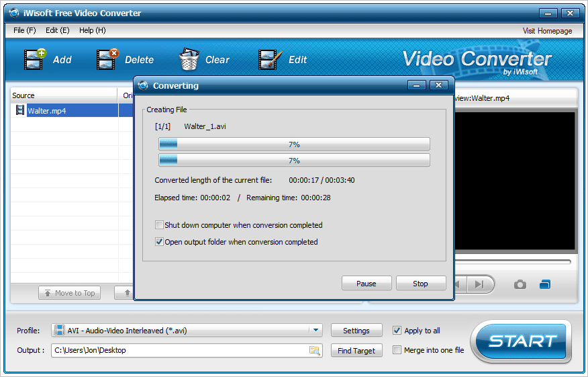The width and height of the screenshot is (588, 377).
Task: Stop the conversion process
Action: click(x=420, y=284)
